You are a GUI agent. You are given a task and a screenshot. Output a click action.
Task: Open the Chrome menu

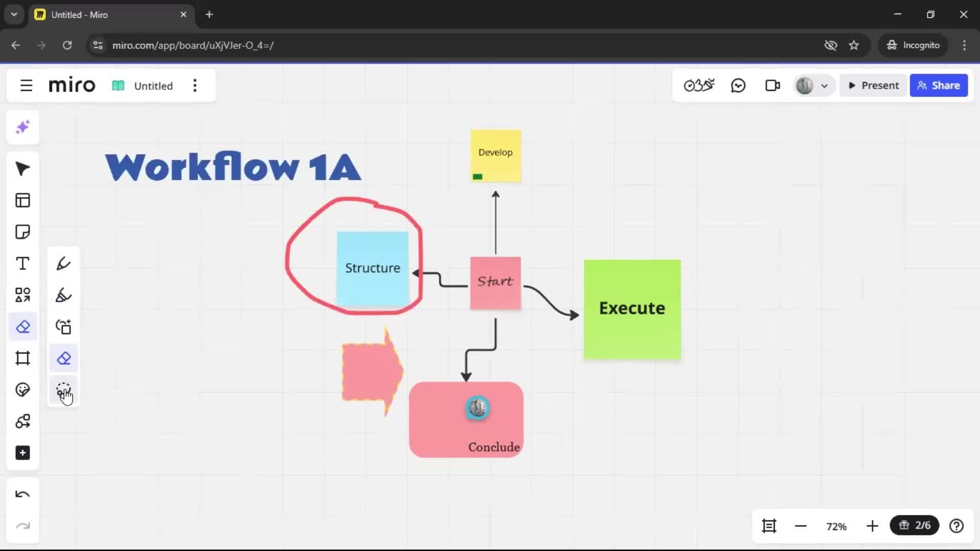964,45
